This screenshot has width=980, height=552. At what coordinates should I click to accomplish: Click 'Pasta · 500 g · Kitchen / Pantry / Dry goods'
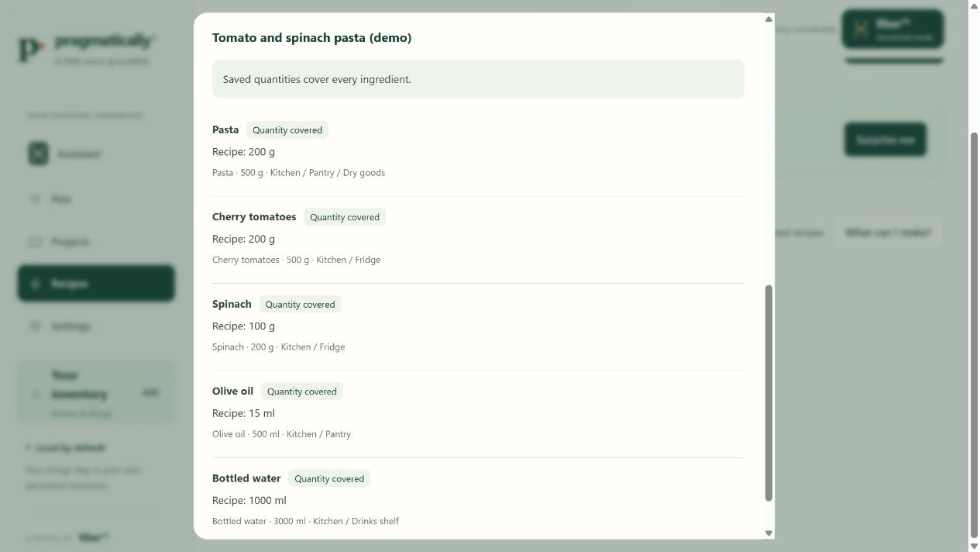(x=298, y=173)
